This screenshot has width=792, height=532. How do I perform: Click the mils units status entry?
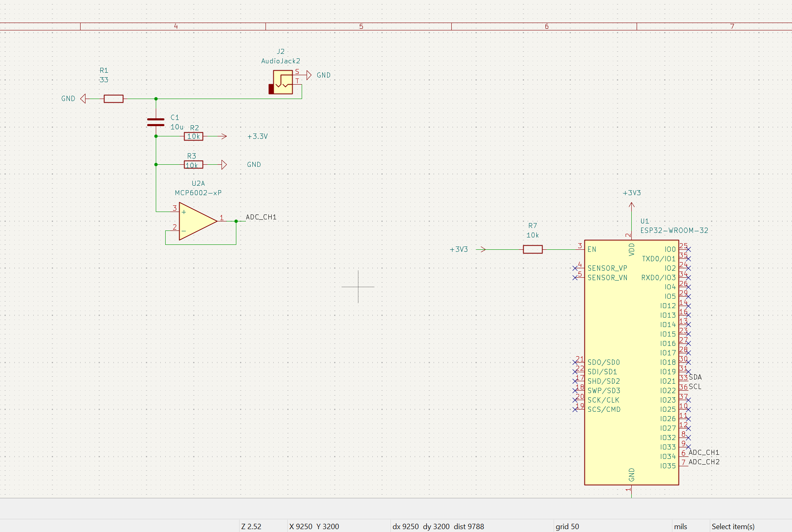681,526
